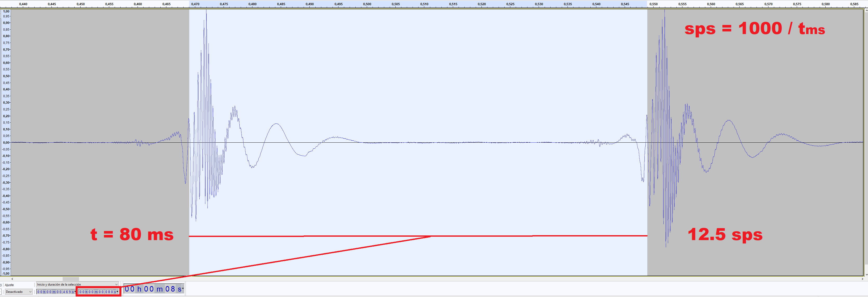Click the selection duration field 00.080
Viewport: 868px width, 297px height.
click(97, 292)
